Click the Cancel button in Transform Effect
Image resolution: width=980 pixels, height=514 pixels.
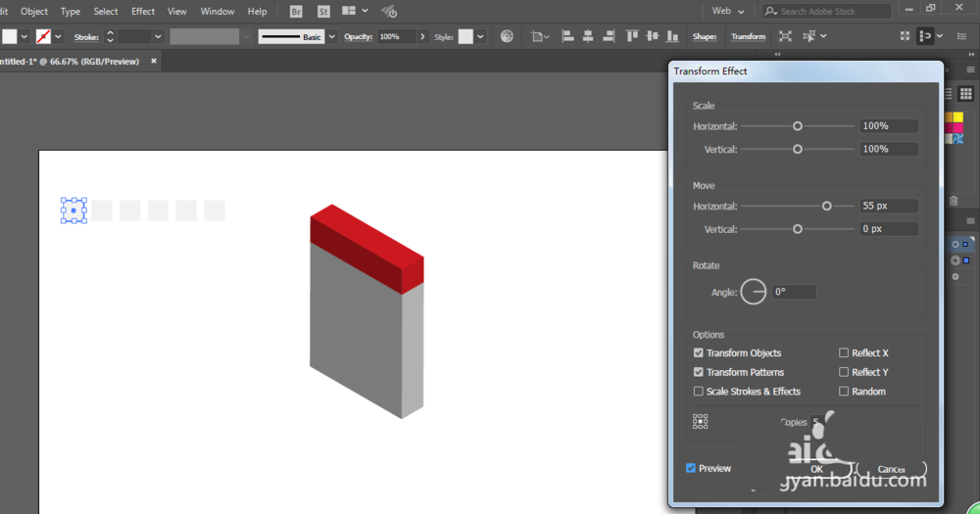click(x=890, y=469)
